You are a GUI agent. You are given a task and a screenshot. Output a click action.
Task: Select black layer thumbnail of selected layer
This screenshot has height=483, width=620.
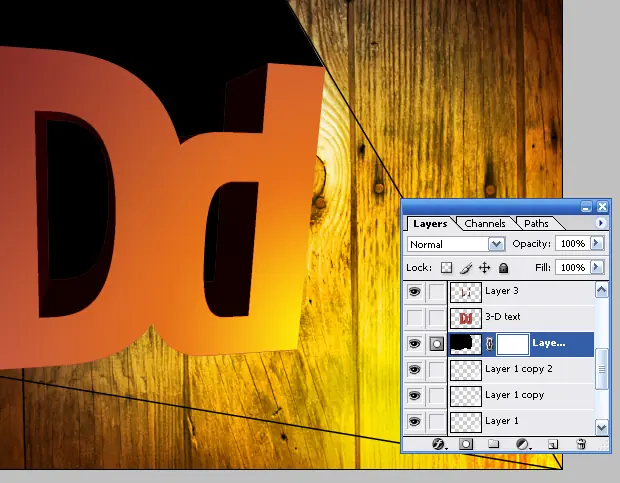(x=466, y=344)
